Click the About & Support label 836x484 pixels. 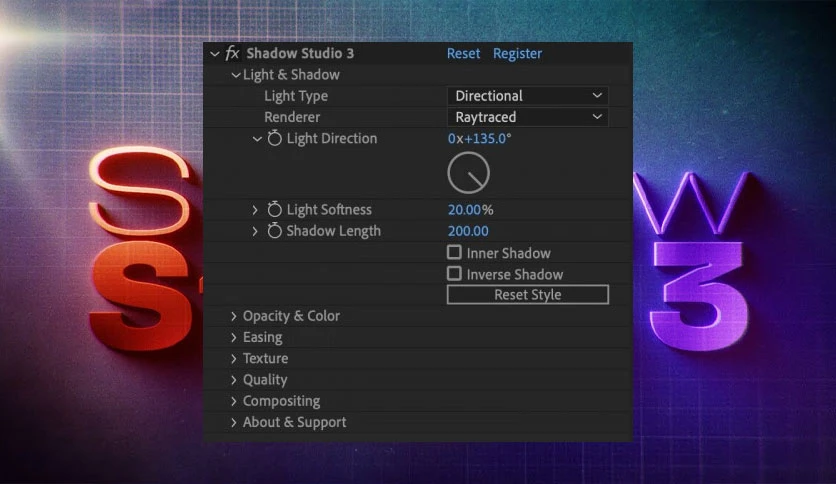(x=294, y=423)
